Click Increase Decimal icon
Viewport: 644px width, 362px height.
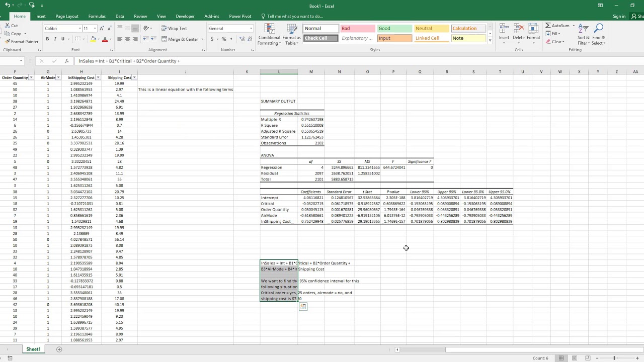click(241, 39)
